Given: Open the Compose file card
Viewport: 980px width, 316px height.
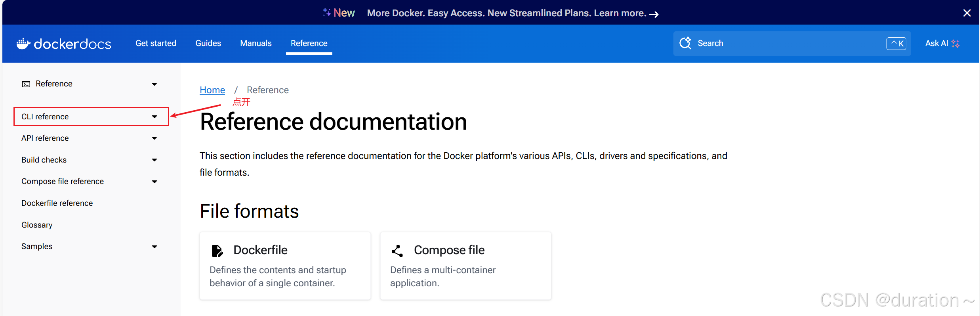Looking at the screenshot, I should click(x=466, y=266).
